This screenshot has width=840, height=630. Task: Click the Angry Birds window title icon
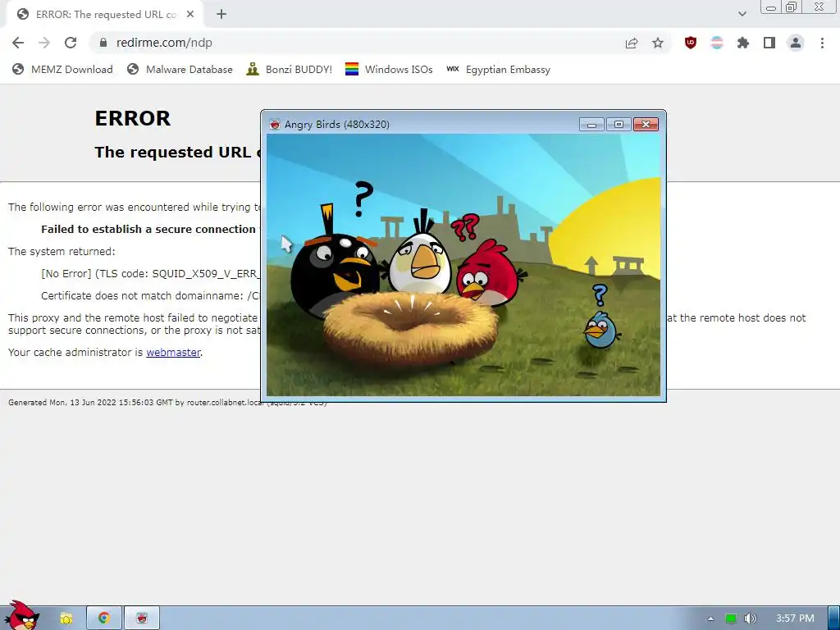(275, 125)
